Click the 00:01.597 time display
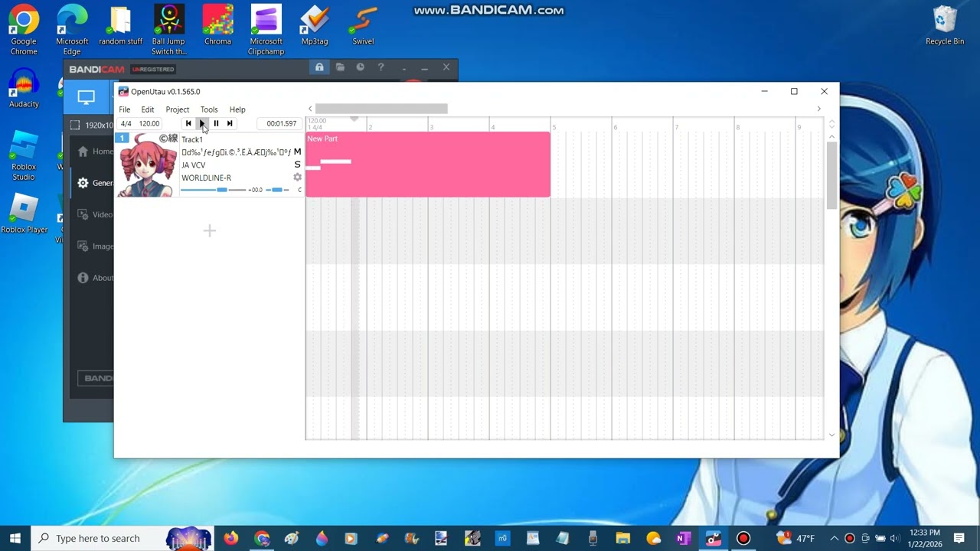Viewport: 980px width, 551px height. click(x=281, y=123)
